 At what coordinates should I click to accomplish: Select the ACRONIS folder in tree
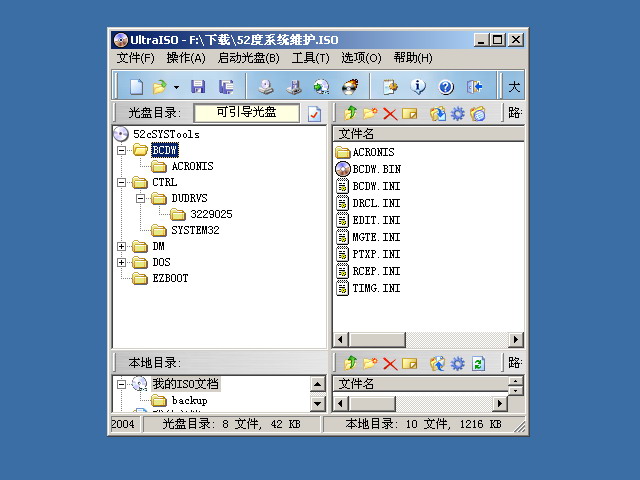[x=192, y=166]
